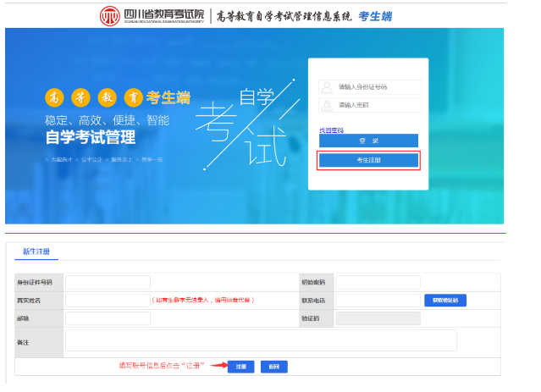Click the blue 考生端 header text

point(375,16)
